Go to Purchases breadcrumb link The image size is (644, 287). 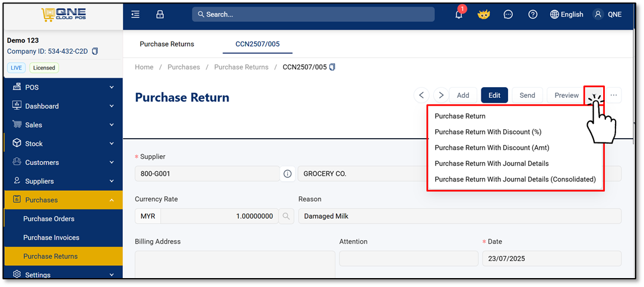click(183, 67)
